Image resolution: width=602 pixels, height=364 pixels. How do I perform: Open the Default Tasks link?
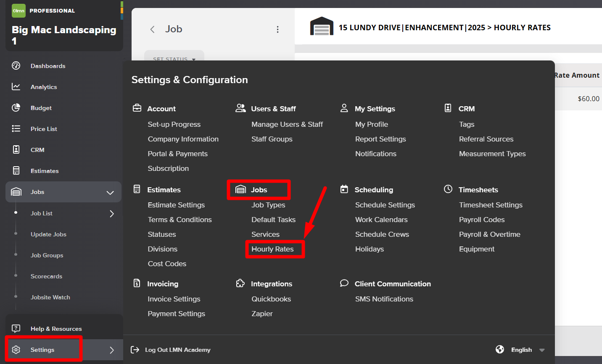point(273,220)
